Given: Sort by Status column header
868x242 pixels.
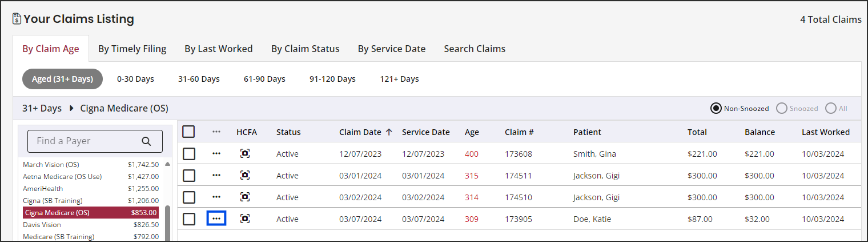Looking at the screenshot, I should tap(288, 132).
